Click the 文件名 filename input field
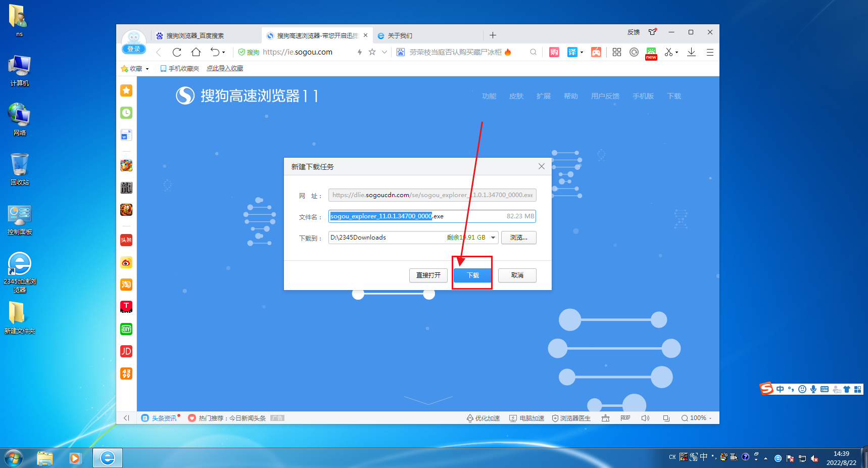This screenshot has width=868, height=468. click(x=432, y=216)
